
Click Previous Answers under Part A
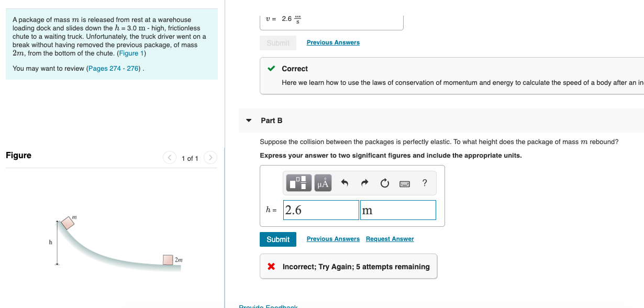(333, 42)
